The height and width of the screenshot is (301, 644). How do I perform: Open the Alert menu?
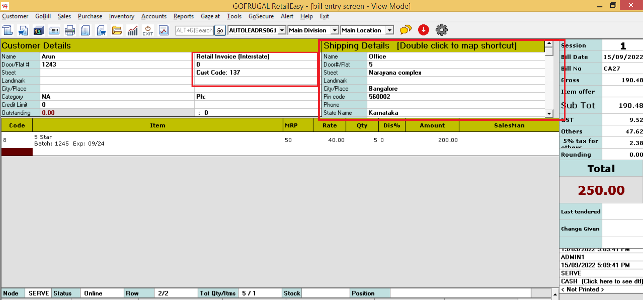[287, 16]
